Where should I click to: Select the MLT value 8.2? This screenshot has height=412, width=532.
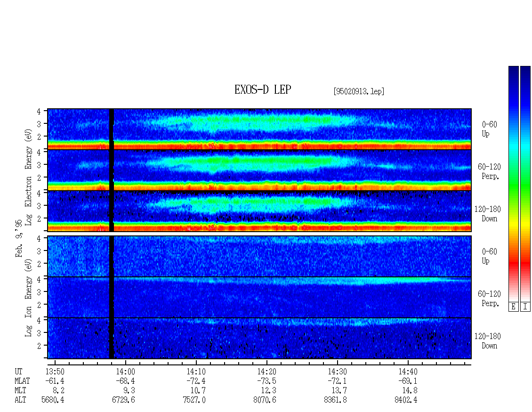click(x=58, y=391)
